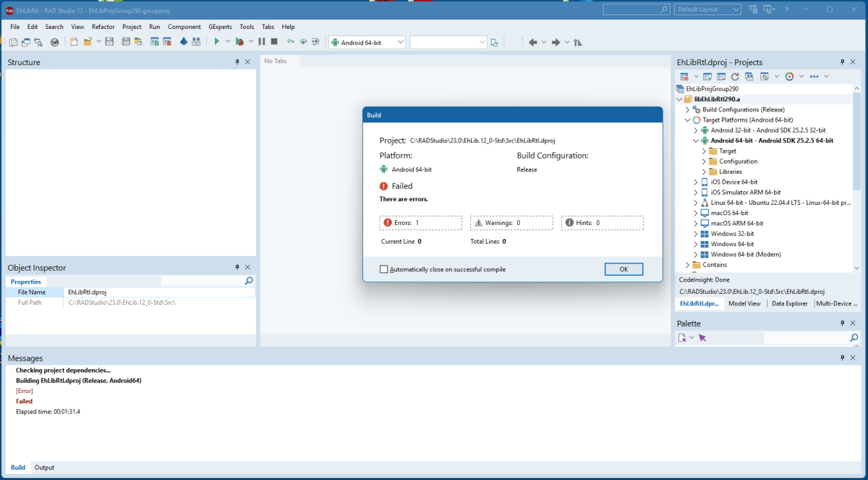Click the Hints: 0 box in Build dialog
Viewport: 868px width, 480px height.
pyautogui.click(x=603, y=223)
